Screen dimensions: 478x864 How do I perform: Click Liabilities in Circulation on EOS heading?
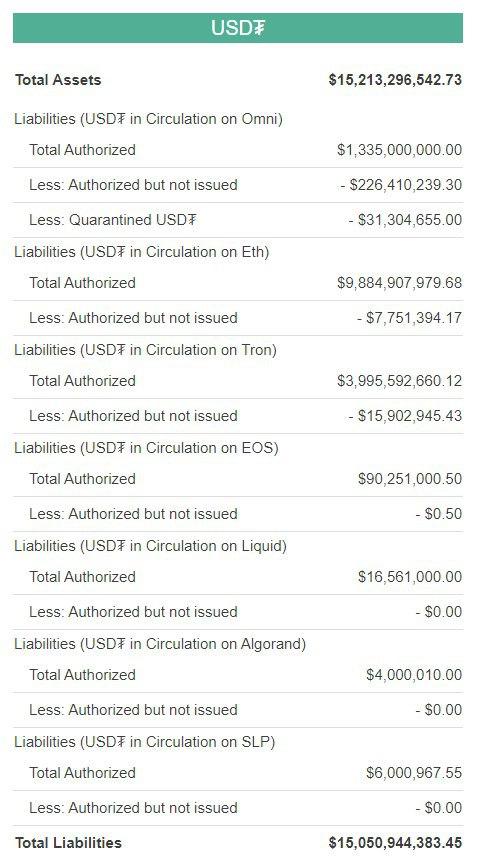tap(147, 448)
